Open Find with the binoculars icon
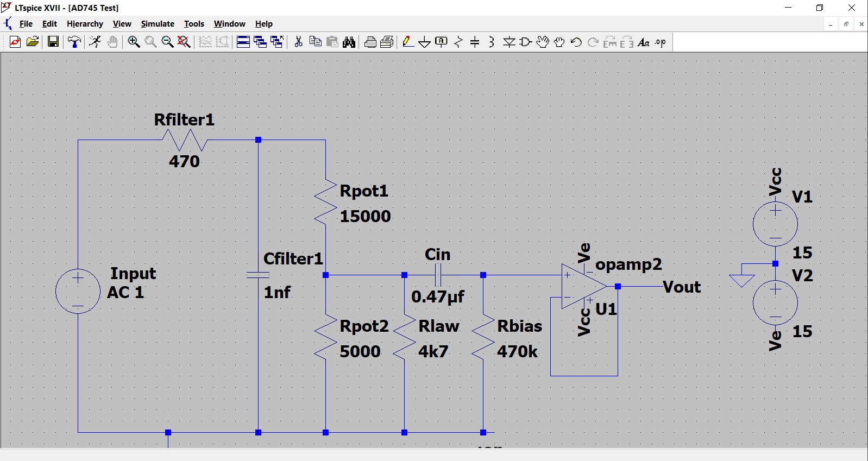This screenshot has height=461, width=868. pos(349,42)
